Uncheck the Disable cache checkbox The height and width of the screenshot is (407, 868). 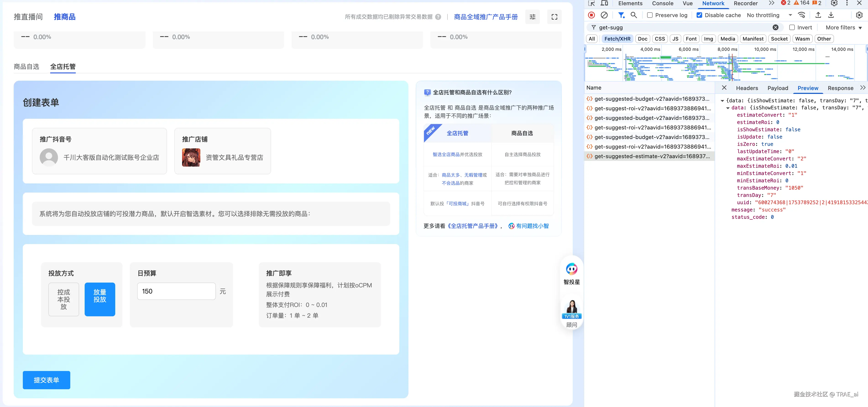coord(700,15)
